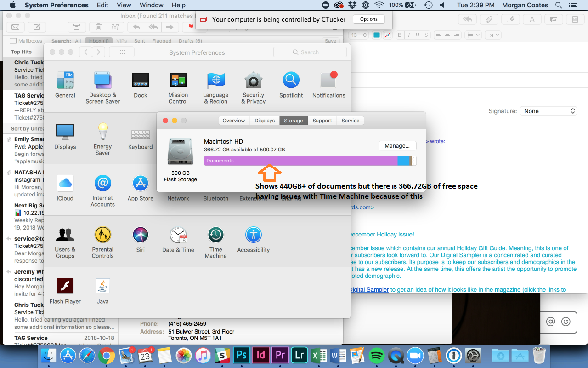The image size is (588, 368).
Task: Open the Dock preferences pane
Action: [141, 85]
